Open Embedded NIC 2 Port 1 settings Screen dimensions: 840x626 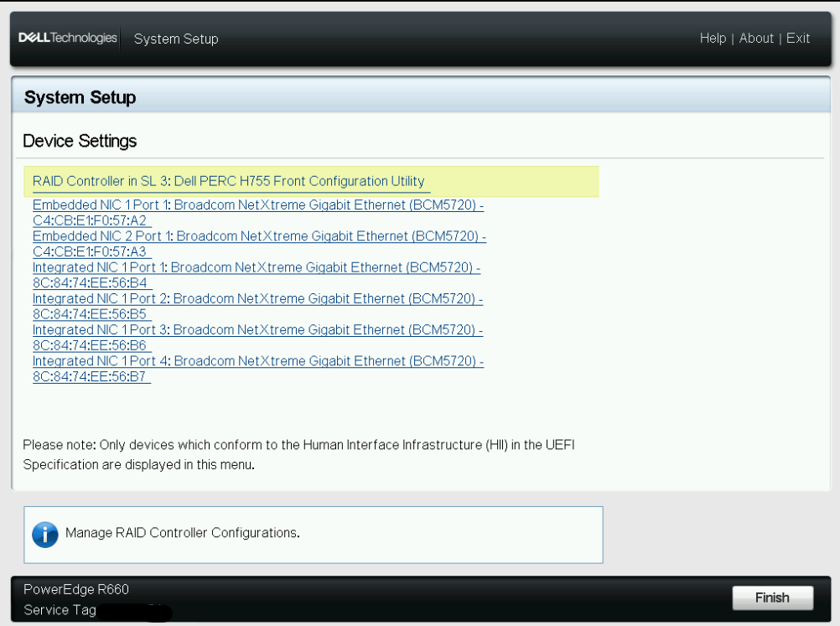click(x=259, y=244)
